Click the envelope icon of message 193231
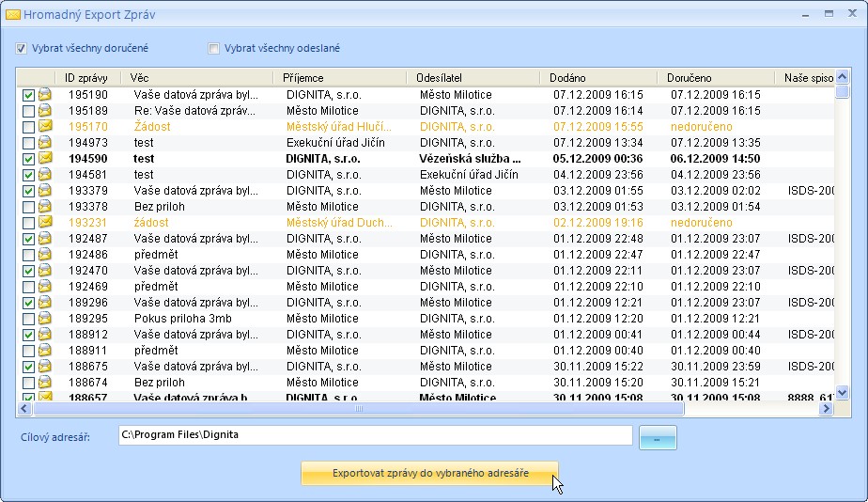Viewport: 868px width, 502px height. pyautogui.click(x=44, y=223)
